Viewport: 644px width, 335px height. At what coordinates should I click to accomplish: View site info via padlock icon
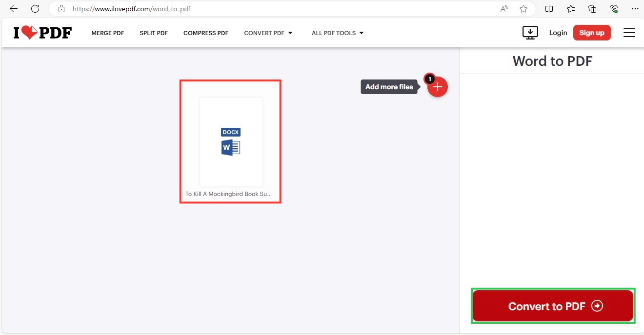click(x=61, y=9)
